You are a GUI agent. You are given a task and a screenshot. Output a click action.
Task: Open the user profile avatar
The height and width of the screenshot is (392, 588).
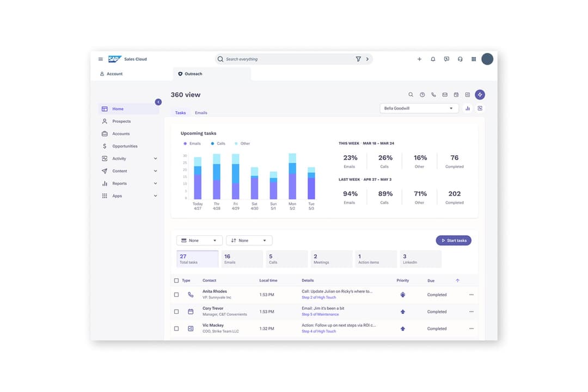(x=487, y=59)
